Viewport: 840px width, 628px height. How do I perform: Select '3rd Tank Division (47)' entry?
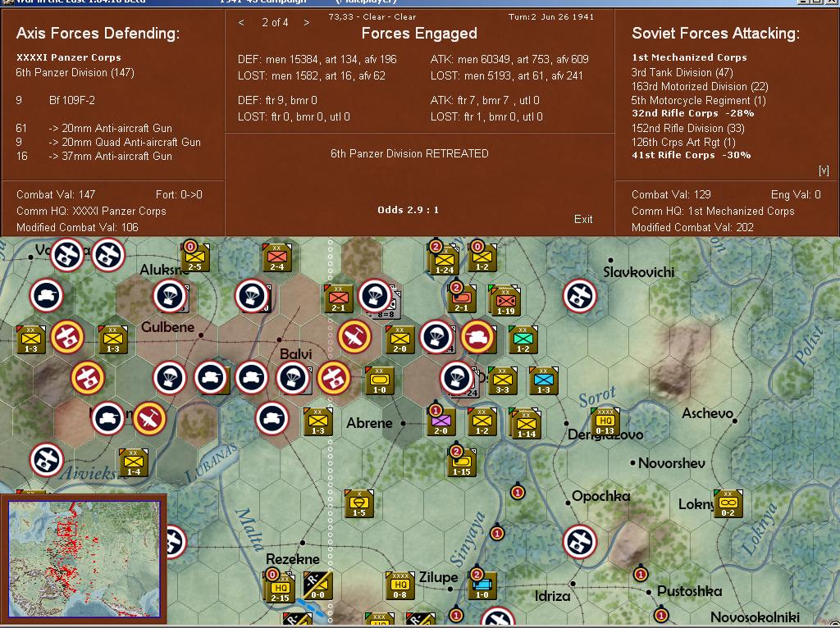(682, 72)
